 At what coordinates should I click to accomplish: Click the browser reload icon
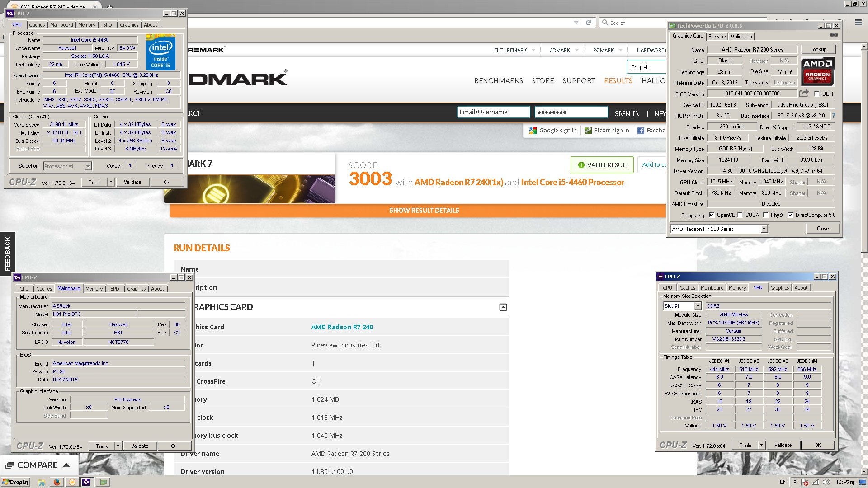(x=588, y=23)
